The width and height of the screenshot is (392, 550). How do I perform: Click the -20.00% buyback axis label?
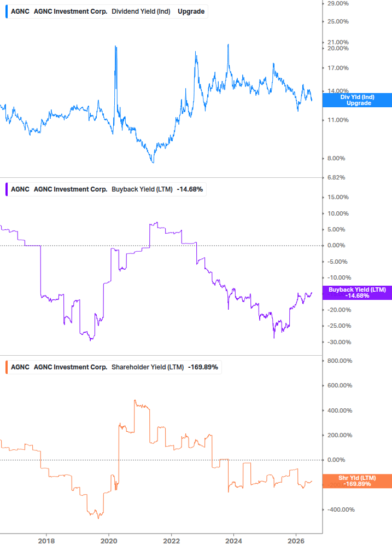click(339, 310)
